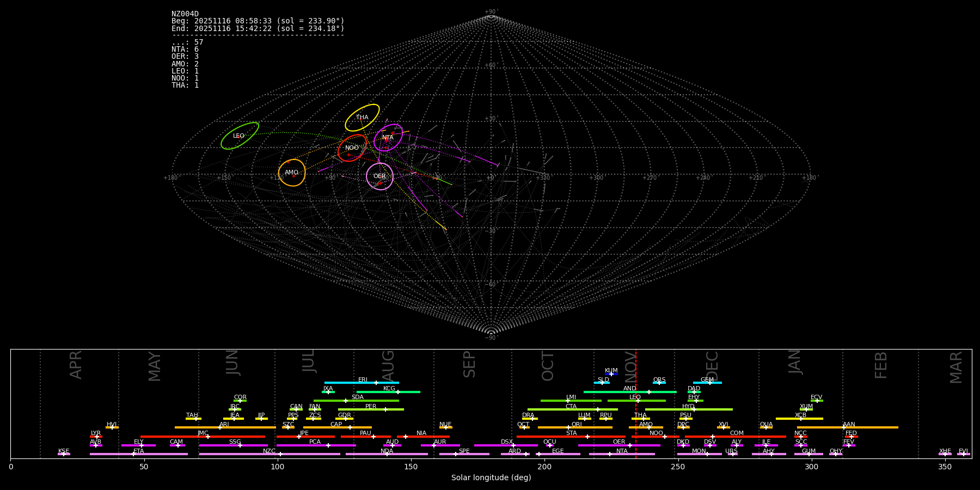This screenshot has height=490, width=980.
Task: Select the PER shower bar label
Action: pos(371,407)
